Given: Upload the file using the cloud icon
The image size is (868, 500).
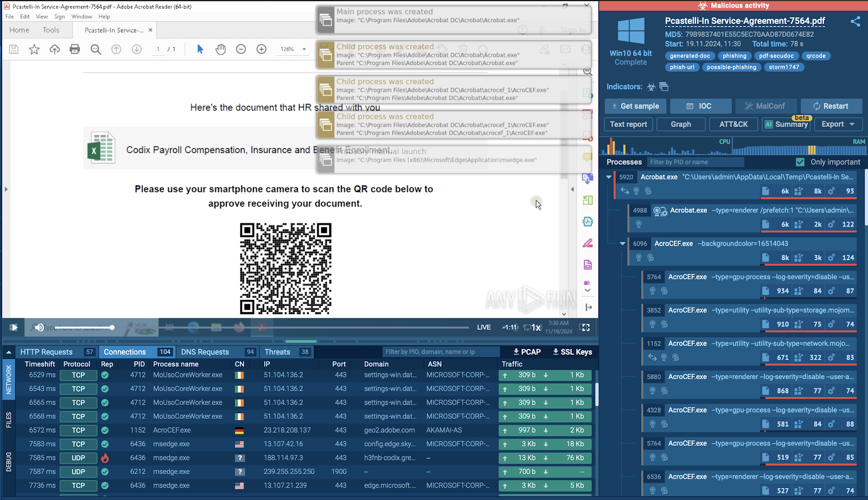Looking at the screenshot, I should (55, 49).
